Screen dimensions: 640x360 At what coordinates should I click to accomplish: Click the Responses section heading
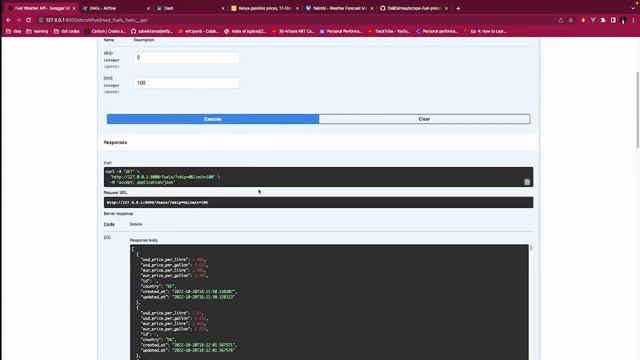[x=116, y=142]
